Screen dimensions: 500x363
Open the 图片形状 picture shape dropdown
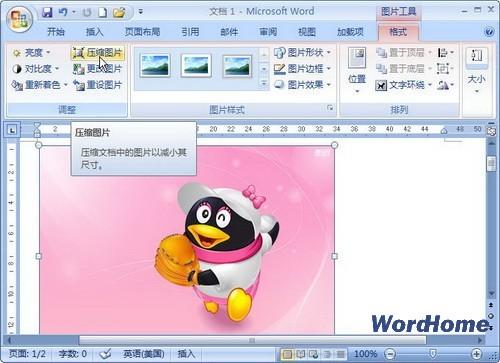point(302,52)
